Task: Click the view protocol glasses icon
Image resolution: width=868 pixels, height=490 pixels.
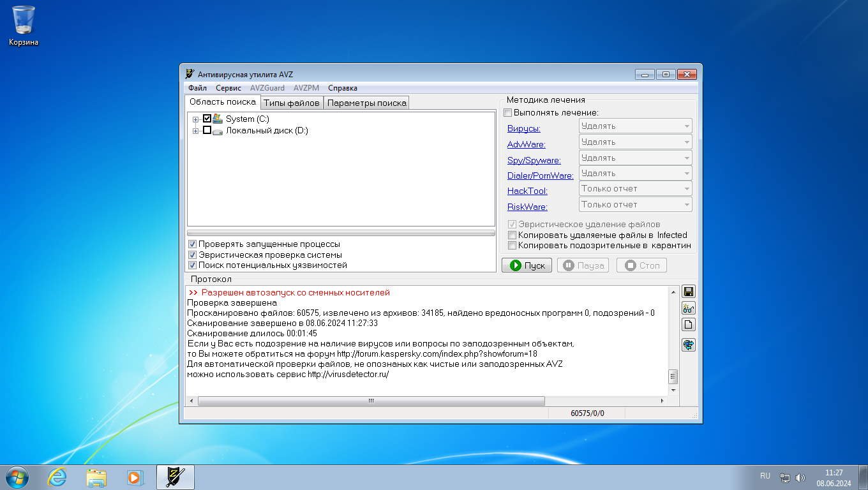Action: coord(688,308)
